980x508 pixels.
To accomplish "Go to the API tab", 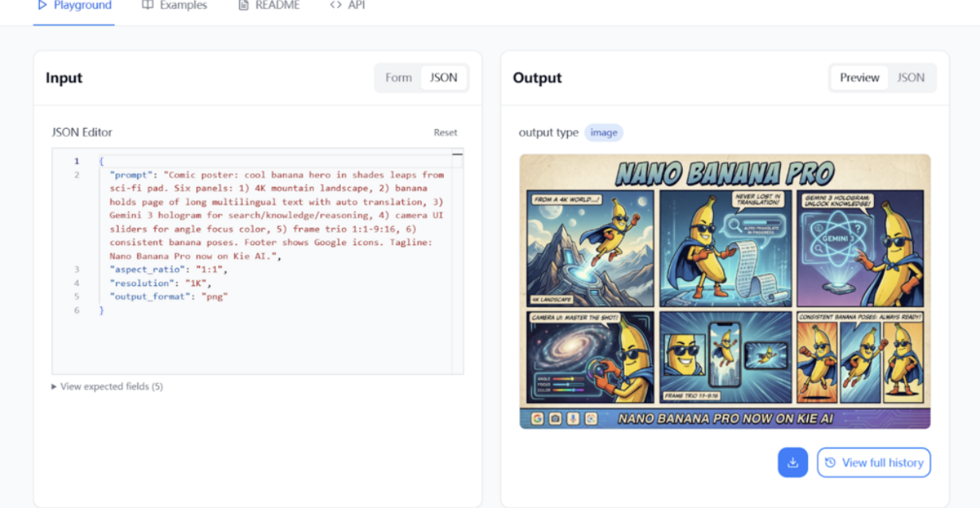I will (x=347, y=6).
